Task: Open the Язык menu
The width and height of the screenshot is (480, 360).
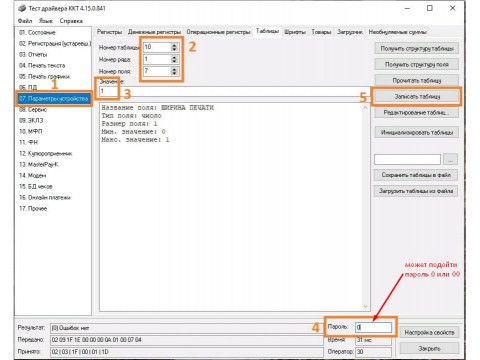Action: [x=46, y=21]
